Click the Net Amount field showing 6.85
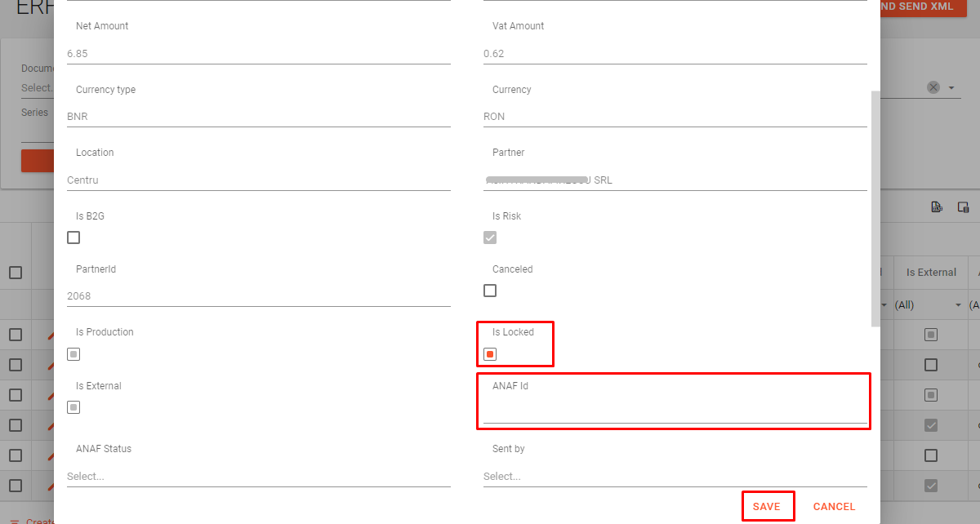The height and width of the screenshot is (524, 980). point(259,54)
